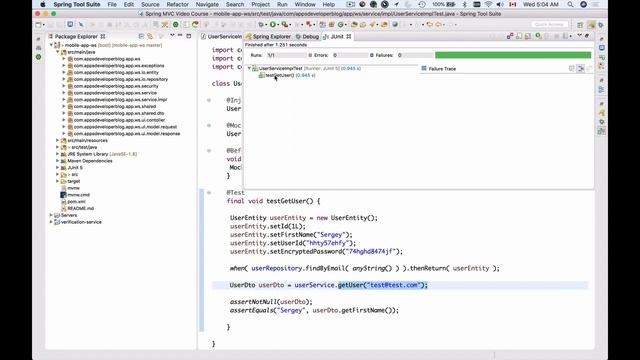Collapse UserServiceImplTest node in JUnit tree
This screenshot has height=360, width=640.
pyautogui.click(x=249, y=69)
